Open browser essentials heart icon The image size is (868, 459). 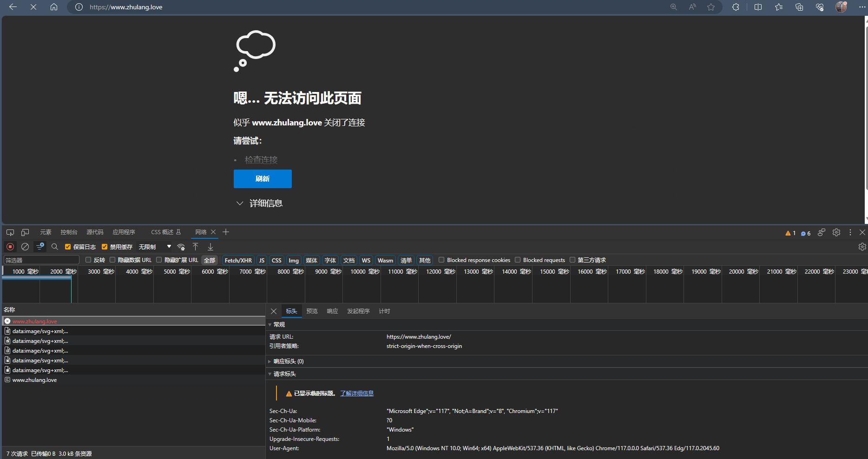(x=820, y=7)
